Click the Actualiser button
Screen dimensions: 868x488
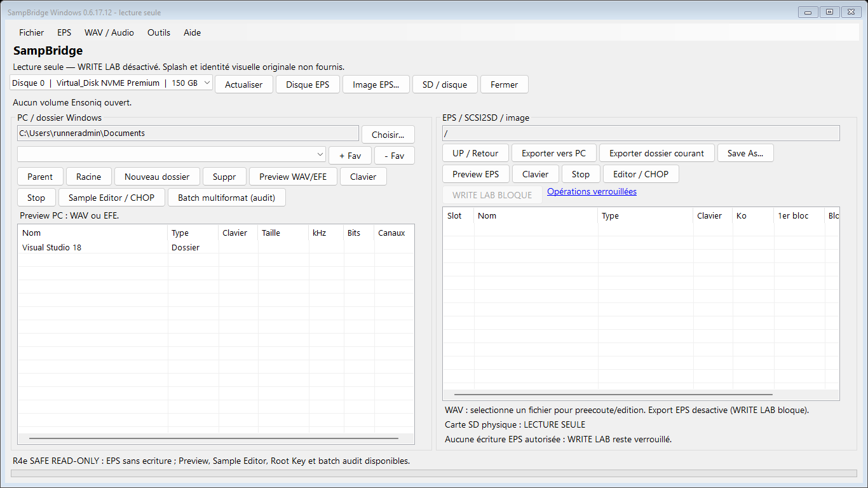(244, 85)
